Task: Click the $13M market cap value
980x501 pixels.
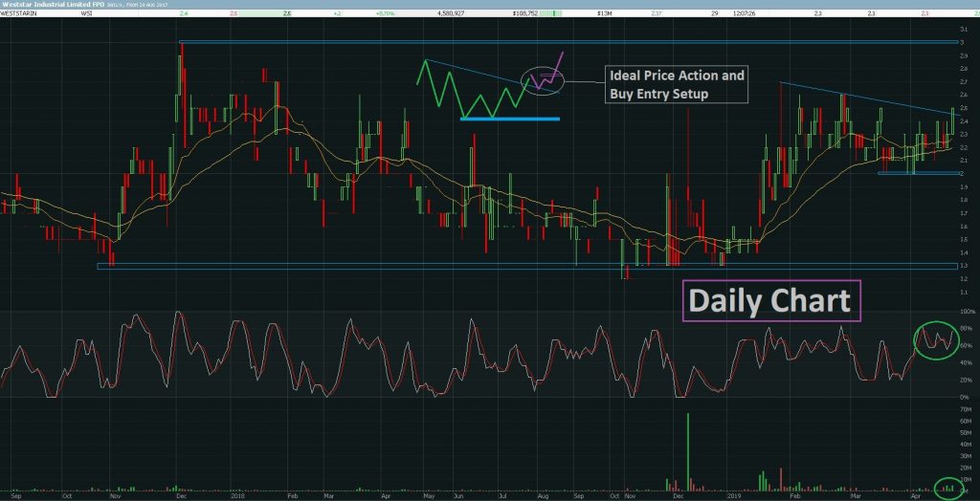Action: pos(605,12)
